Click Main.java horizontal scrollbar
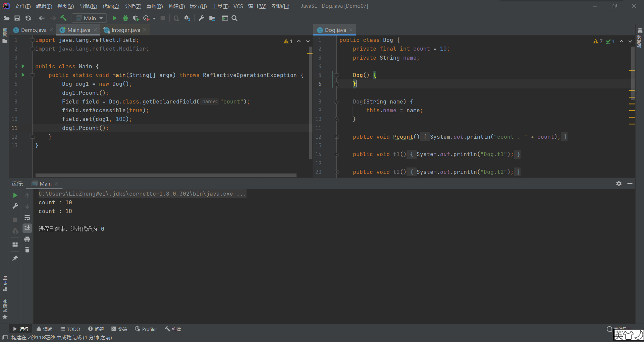This screenshot has width=644, height=342. click(166, 175)
